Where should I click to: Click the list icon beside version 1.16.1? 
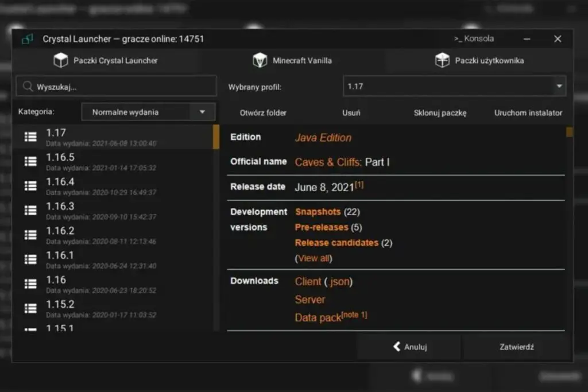(30, 259)
